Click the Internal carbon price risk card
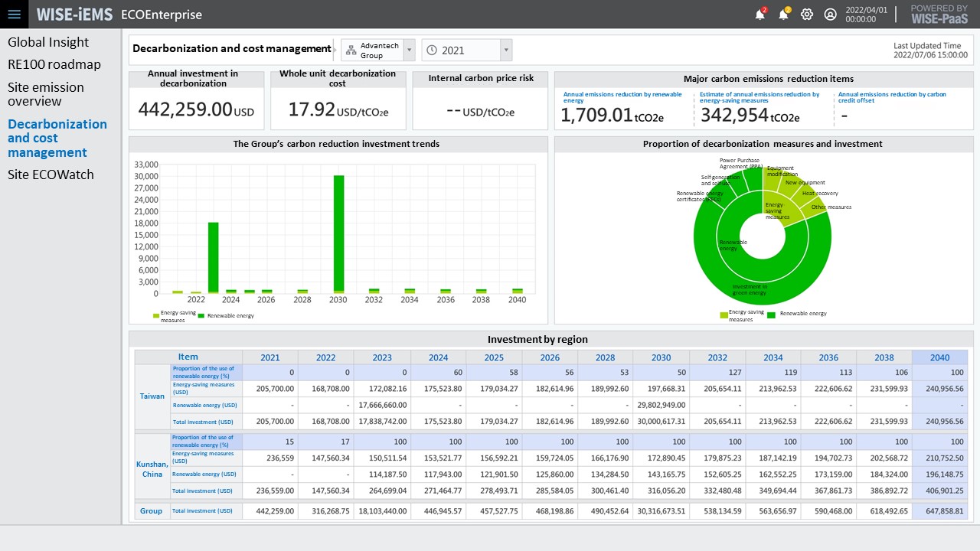 click(x=481, y=100)
